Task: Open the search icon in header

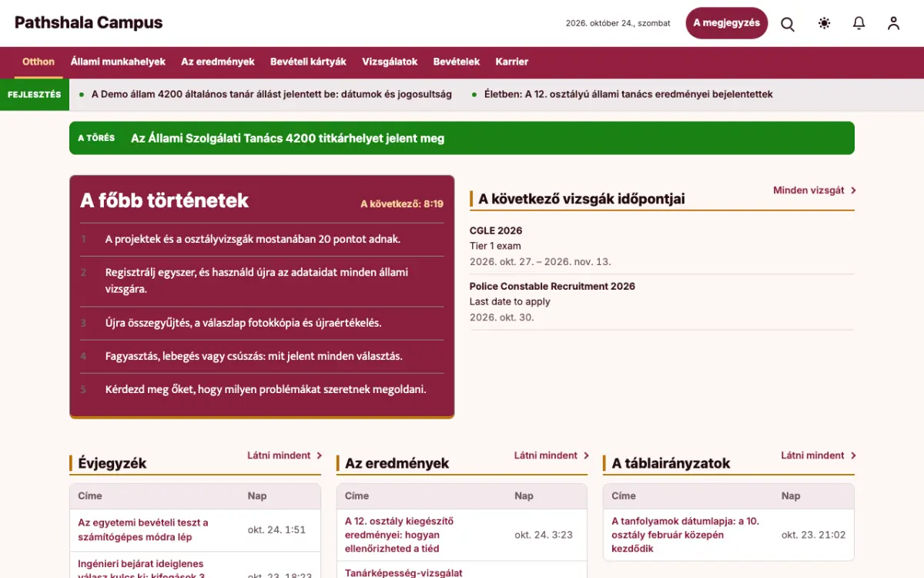Action: pyautogui.click(x=788, y=23)
